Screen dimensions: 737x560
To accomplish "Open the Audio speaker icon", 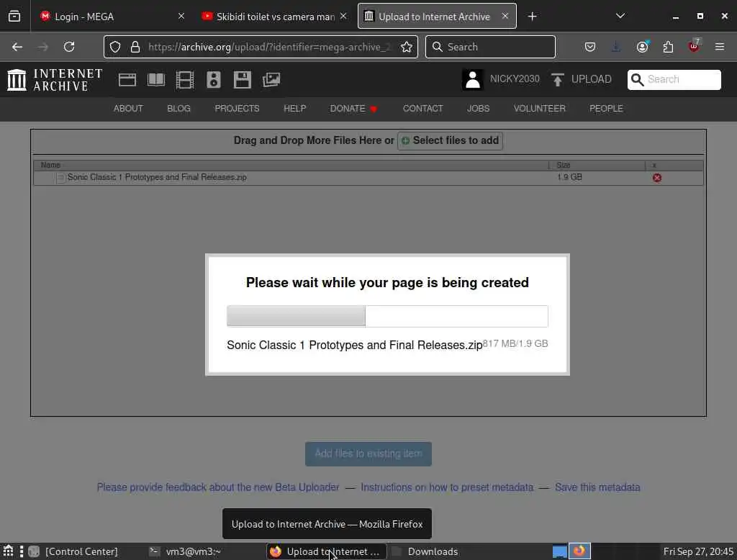I will tap(213, 79).
